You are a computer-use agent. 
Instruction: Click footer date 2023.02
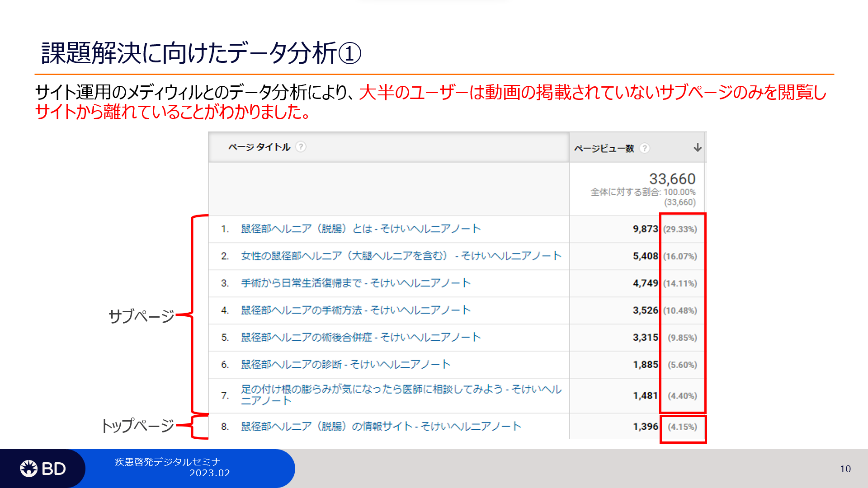pyautogui.click(x=210, y=473)
